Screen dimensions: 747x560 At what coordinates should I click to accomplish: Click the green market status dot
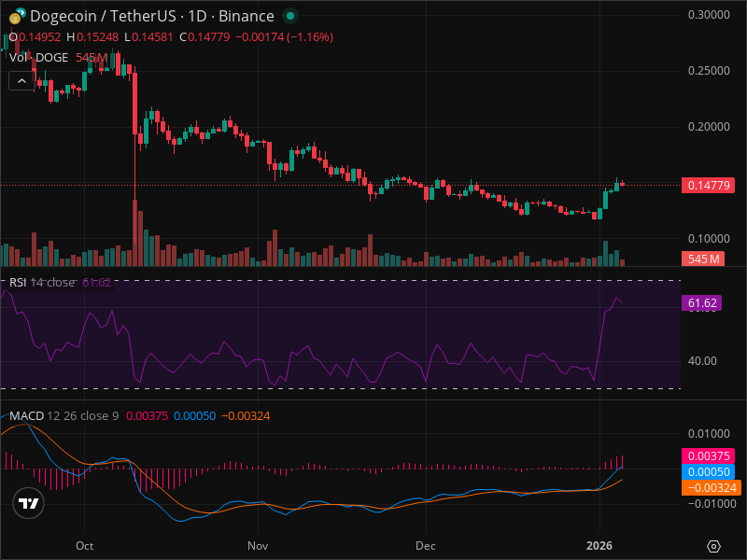(x=289, y=16)
